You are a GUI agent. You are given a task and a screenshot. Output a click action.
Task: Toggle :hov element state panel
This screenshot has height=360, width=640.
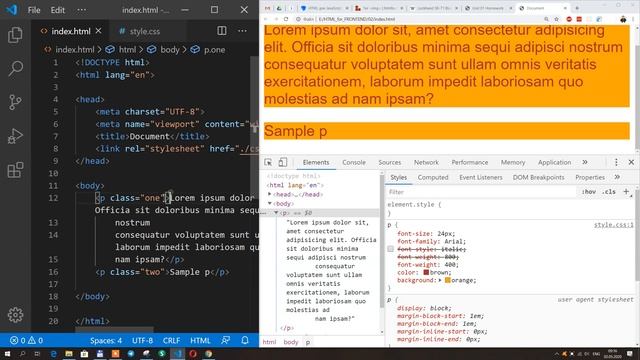point(589,192)
